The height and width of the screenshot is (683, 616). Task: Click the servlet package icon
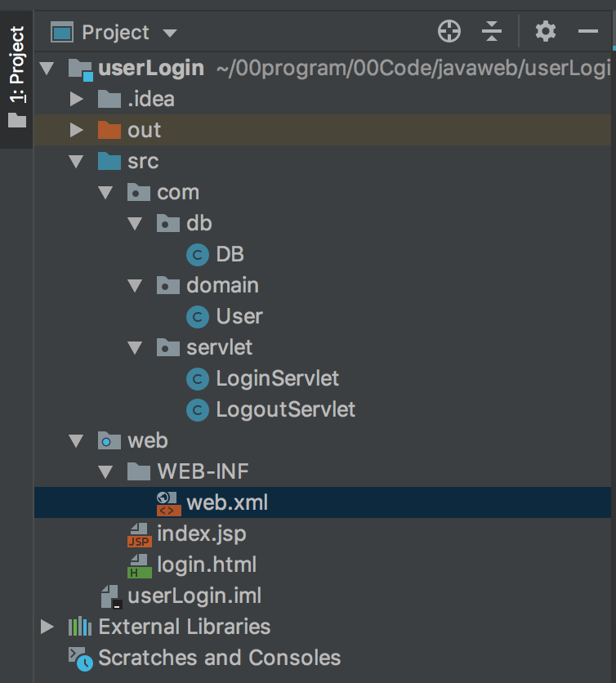click(x=168, y=347)
